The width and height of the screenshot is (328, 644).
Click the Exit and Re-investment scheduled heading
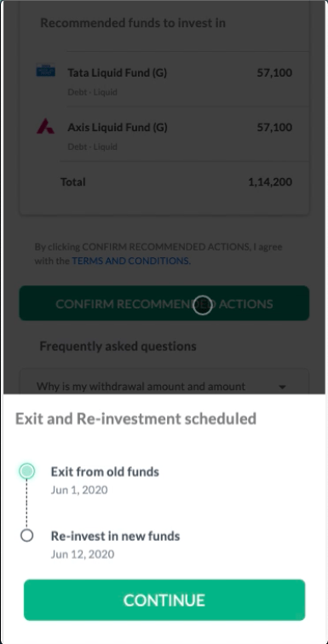pyautogui.click(x=135, y=419)
